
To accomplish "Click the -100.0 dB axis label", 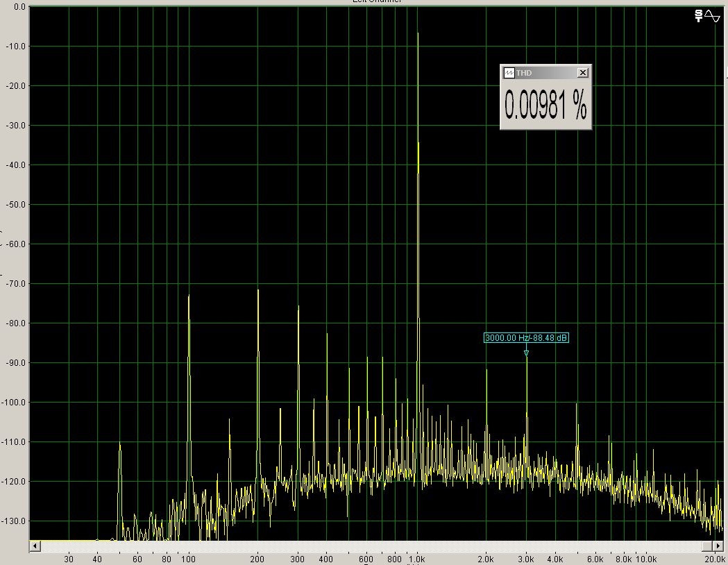I will point(14,403).
